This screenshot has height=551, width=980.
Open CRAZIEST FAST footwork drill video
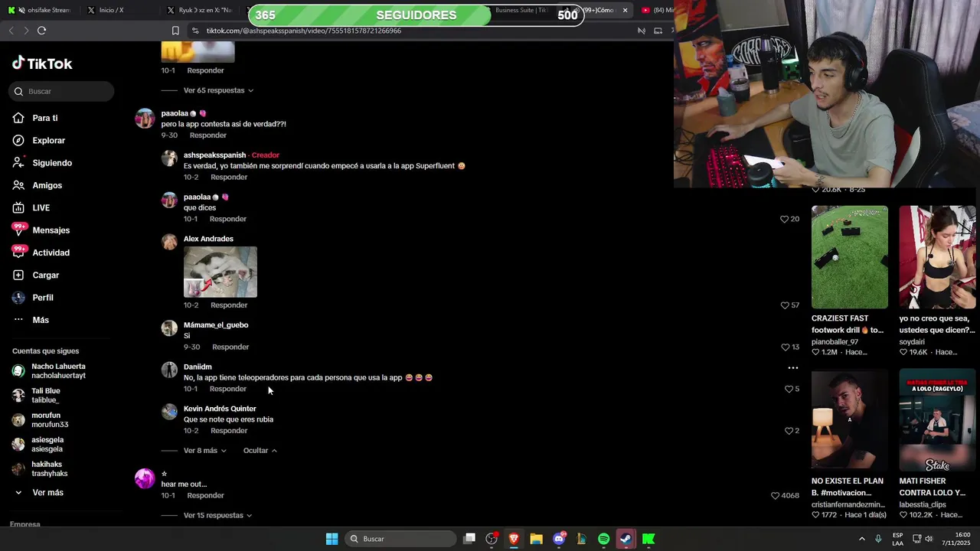850,257
